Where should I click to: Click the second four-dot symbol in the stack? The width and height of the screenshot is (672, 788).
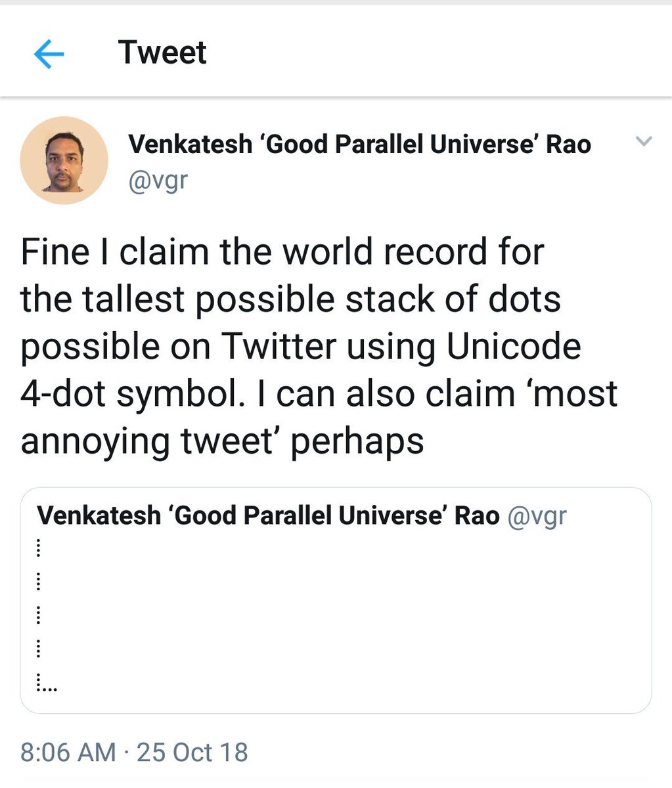tap(39, 581)
